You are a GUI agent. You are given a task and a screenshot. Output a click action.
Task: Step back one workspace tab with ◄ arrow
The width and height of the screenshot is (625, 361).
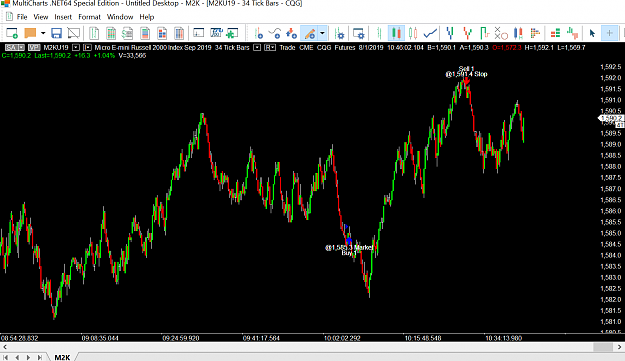click(x=17, y=357)
